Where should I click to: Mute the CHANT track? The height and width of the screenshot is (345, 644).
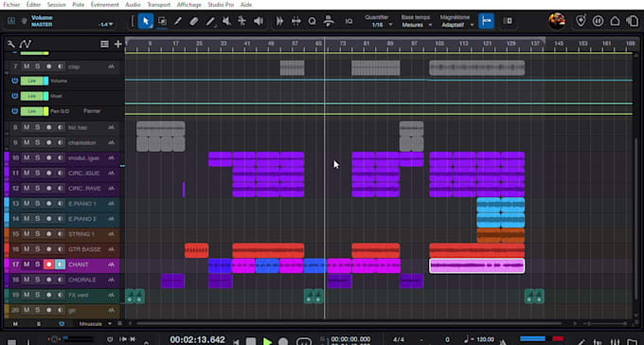pos(27,264)
